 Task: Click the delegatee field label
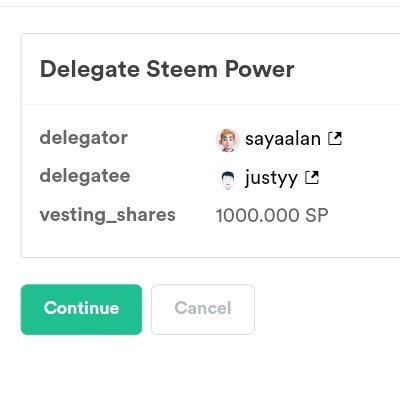85,176
